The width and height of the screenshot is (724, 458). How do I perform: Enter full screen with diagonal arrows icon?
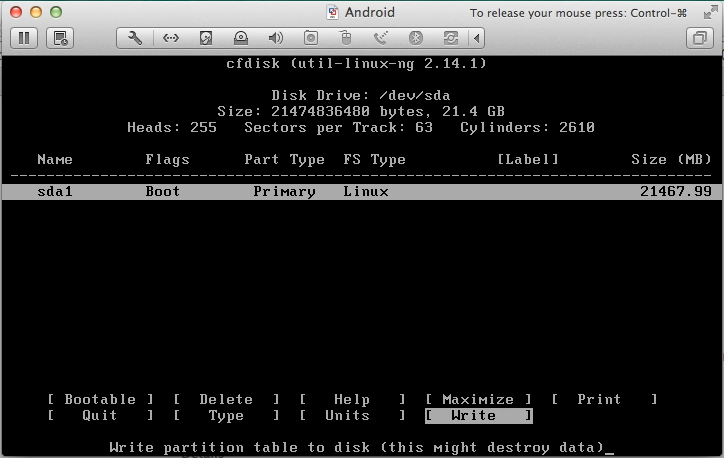tap(710, 13)
